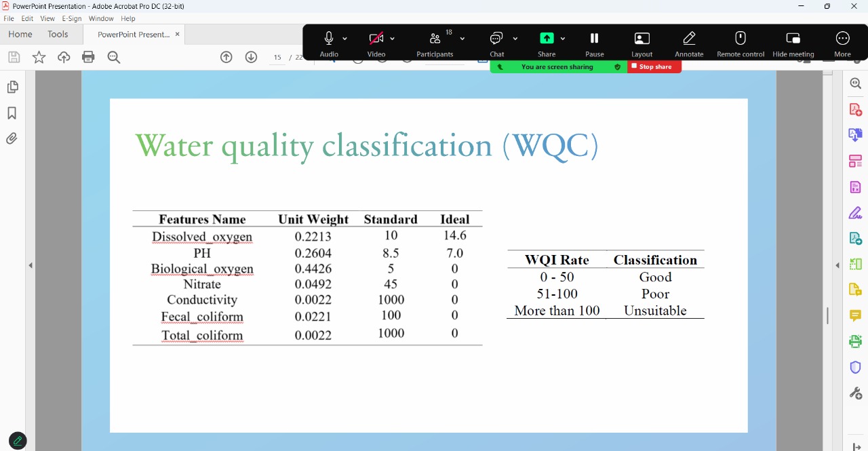Pause the screen share

pyautogui.click(x=594, y=39)
